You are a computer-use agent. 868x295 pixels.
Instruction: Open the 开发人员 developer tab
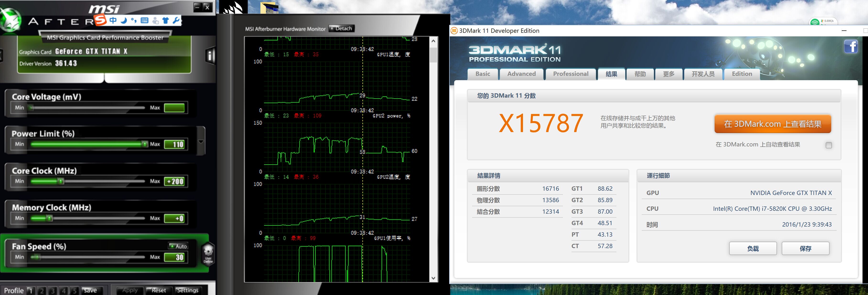(x=703, y=74)
